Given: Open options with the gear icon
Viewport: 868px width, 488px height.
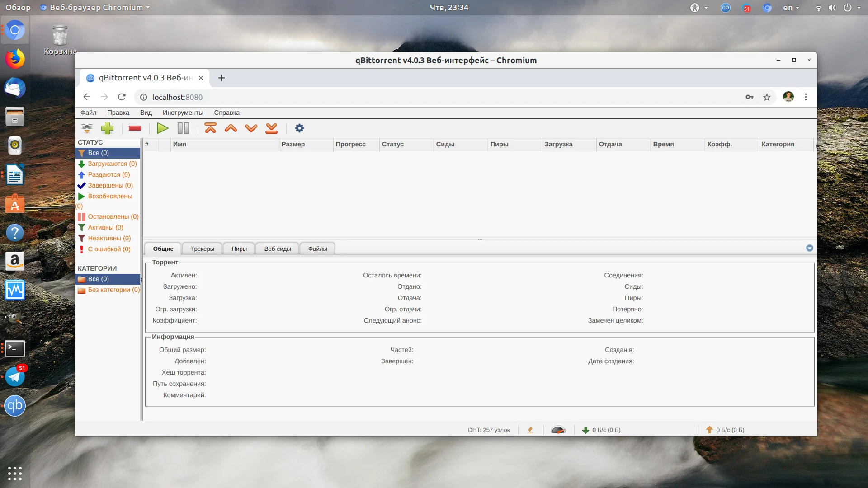Looking at the screenshot, I should [299, 128].
